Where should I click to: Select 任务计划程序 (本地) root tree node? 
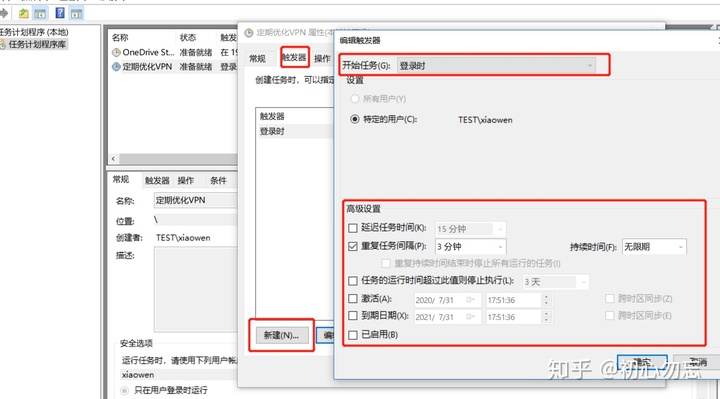(x=34, y=32)
